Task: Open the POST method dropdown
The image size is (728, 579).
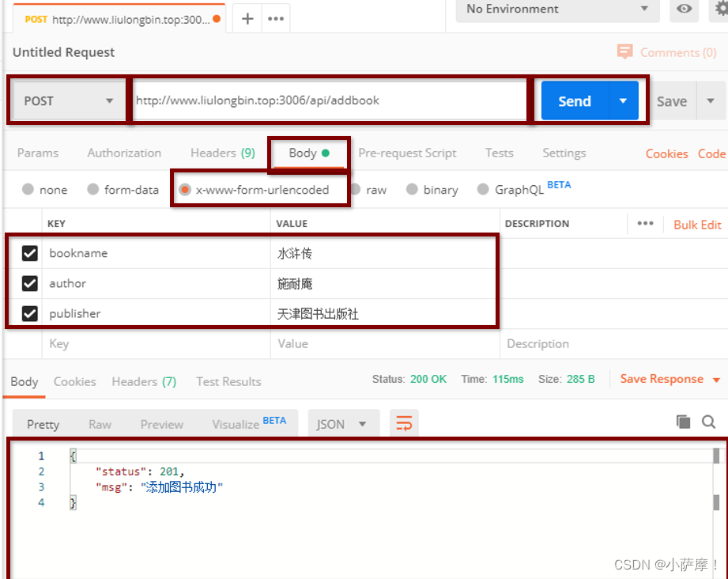Action: tap(69, 100)
